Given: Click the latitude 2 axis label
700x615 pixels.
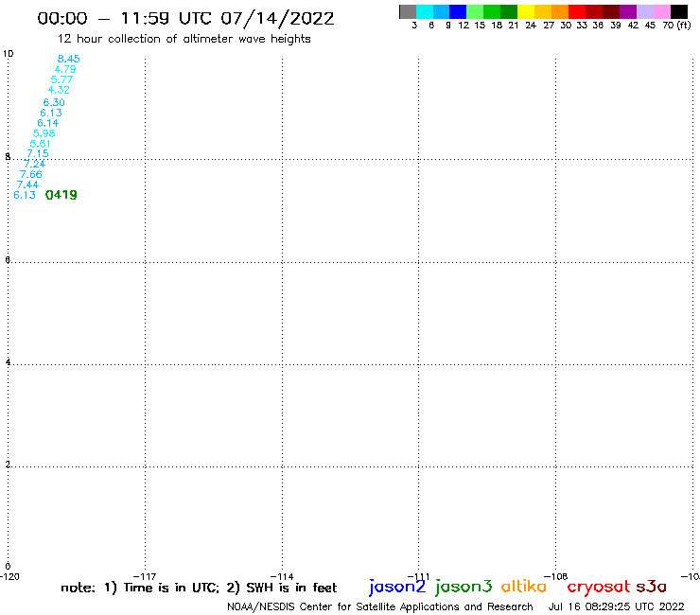Looking at the screenshot, I should pyautogui.click(x=8, y=465).
